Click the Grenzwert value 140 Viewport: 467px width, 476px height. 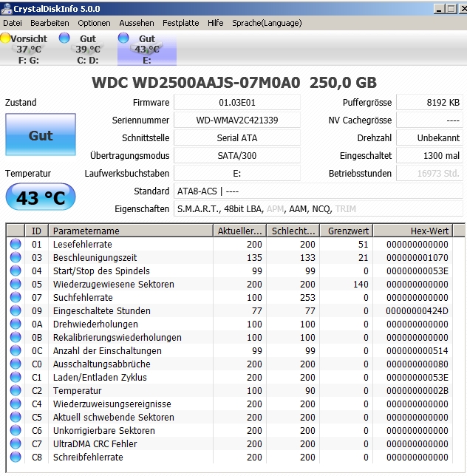tap(361, 284)
